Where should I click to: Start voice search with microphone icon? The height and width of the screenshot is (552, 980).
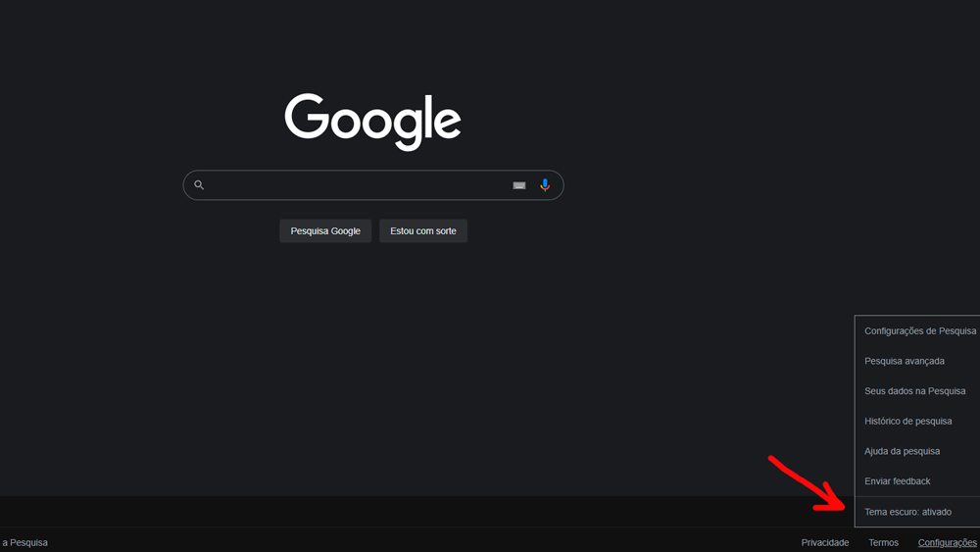pyautogui.click(x=545, y=185)
